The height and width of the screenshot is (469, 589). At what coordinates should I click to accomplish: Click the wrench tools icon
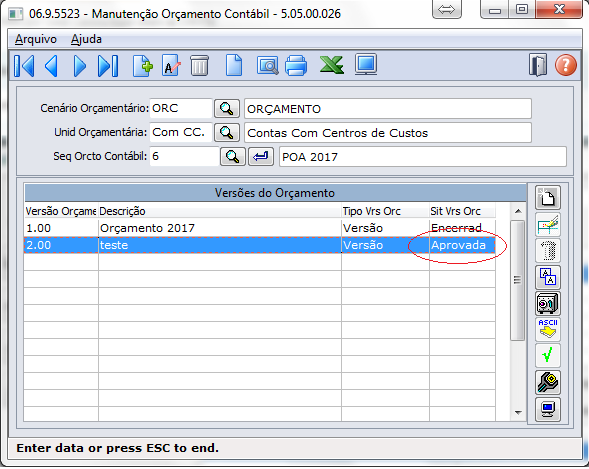click(x=548, y=383)
